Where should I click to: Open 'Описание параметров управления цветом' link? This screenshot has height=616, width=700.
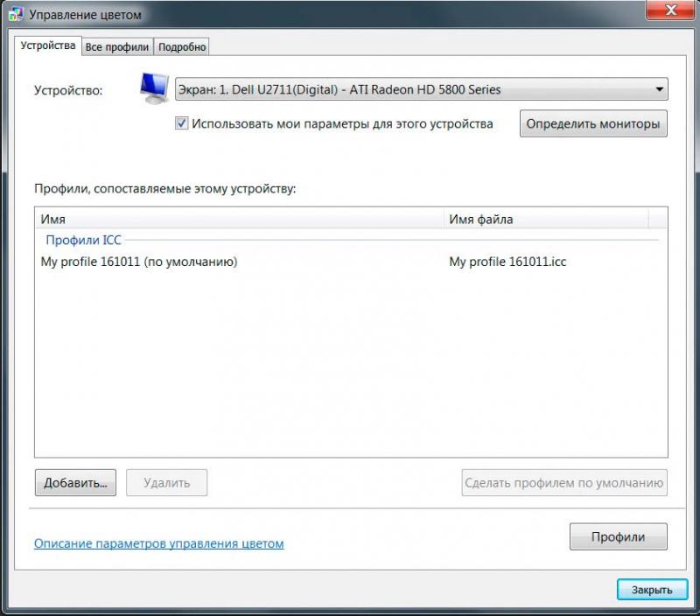pos(159,543)
